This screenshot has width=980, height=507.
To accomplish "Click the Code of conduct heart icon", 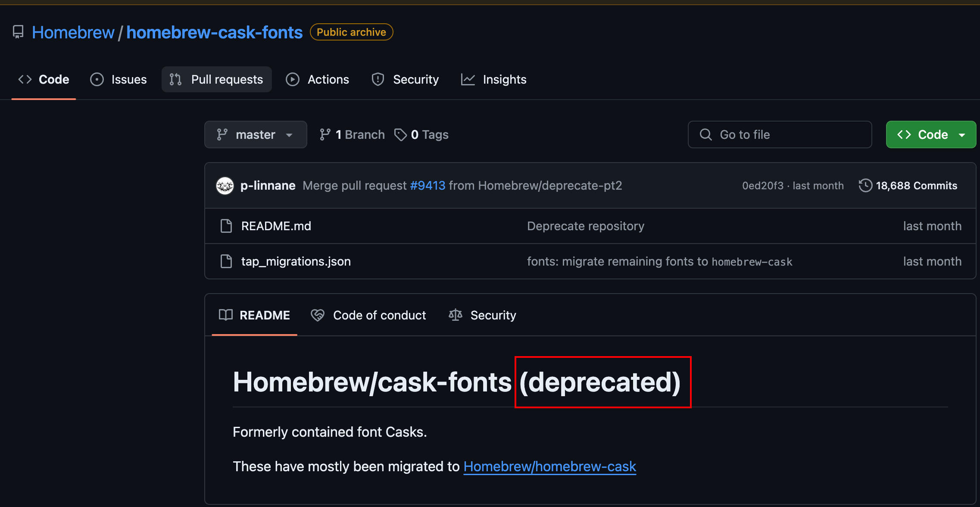I will [318, 315].
